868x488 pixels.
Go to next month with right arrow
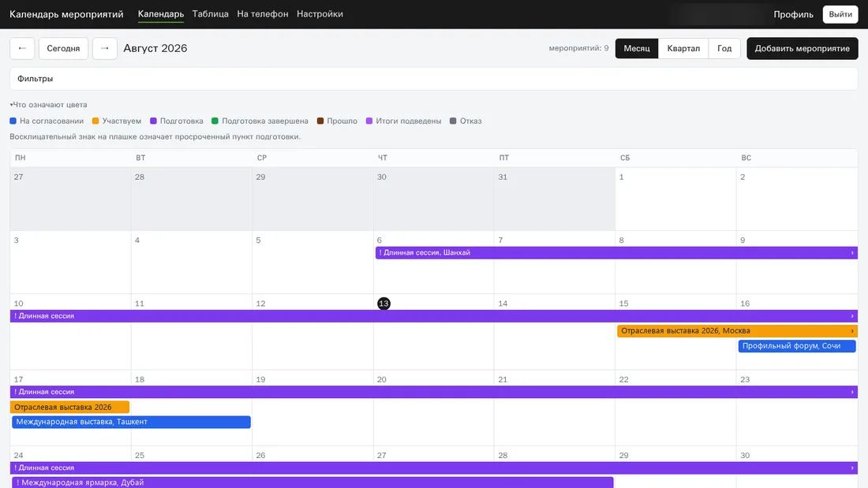pyautogui.click(x=105, y=48)
